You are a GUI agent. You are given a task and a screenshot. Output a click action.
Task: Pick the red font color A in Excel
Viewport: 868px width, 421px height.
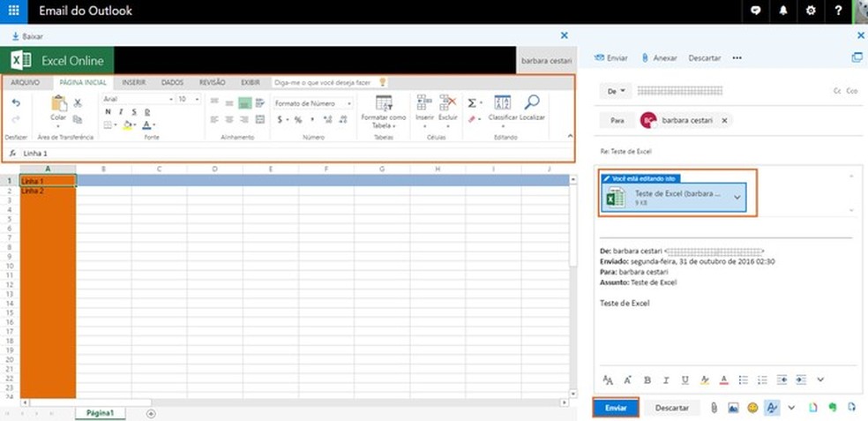click(148, 125)
